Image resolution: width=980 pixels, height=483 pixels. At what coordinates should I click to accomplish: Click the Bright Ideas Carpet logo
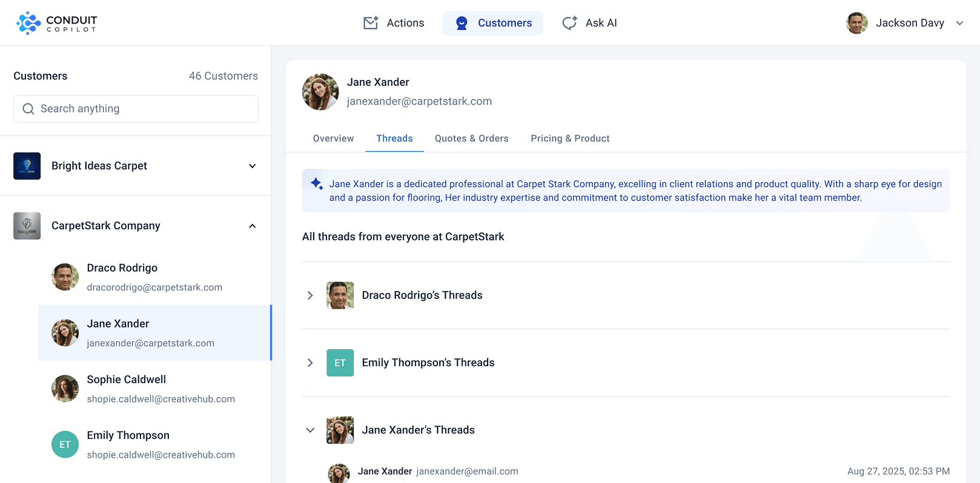[x=27, y=166]
